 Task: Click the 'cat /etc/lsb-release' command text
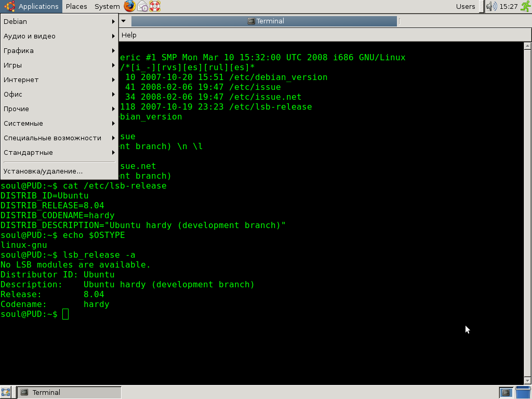(x=115, y=186)
